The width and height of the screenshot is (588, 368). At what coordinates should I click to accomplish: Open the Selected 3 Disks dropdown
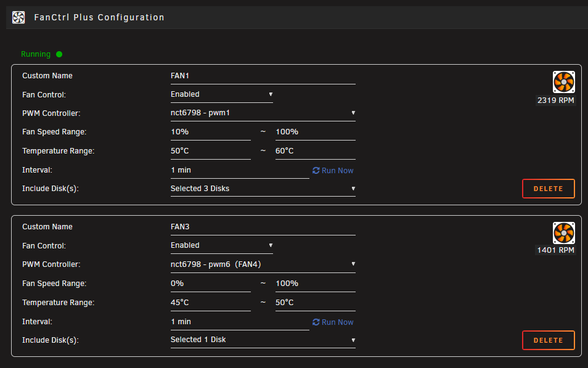[x=263, y=189]
